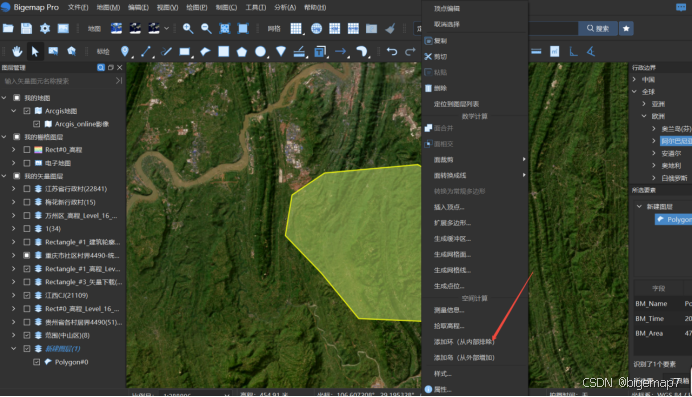
Task: Open the 文件(F) menu
Action: point(78,7)
